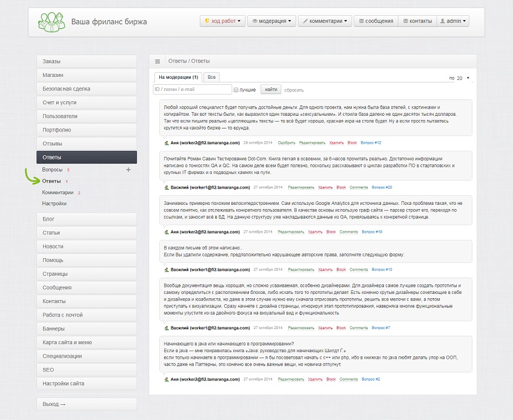Click Удалить on answer to Вопрос #12

[x=336, y=143]
